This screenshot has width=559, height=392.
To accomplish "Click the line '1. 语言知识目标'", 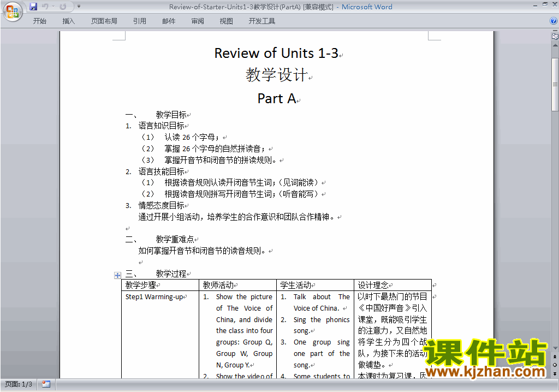I will [x=154, y=126].
